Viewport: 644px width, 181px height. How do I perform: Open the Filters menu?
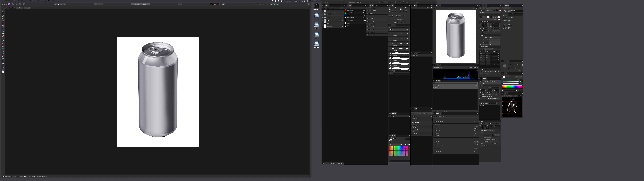(49, 1)
